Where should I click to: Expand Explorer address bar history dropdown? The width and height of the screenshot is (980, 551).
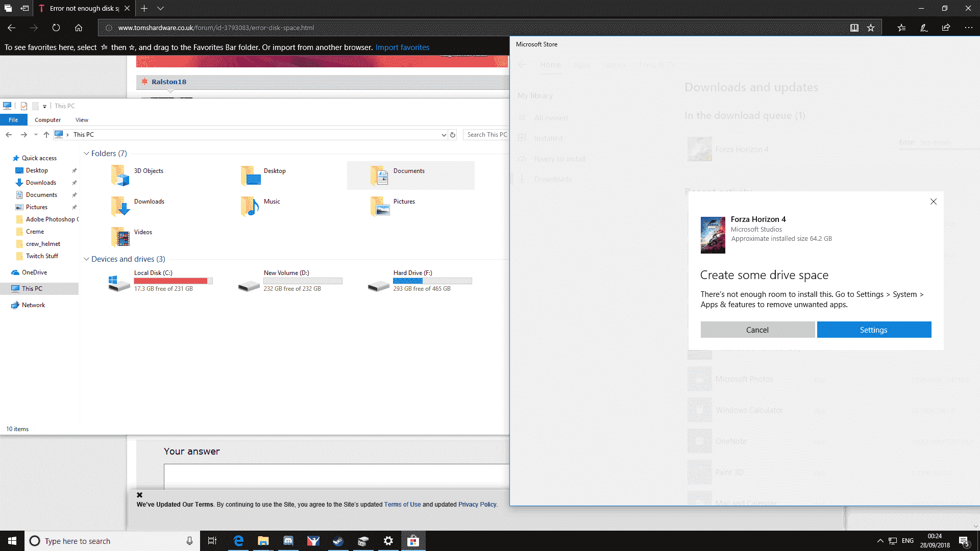coord(444,135)
